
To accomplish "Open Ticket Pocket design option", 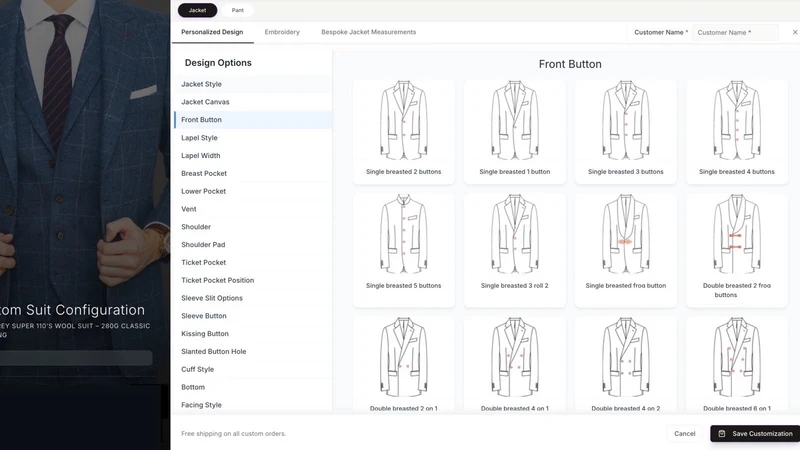I will pyautogui.click(x=253, y=262).
